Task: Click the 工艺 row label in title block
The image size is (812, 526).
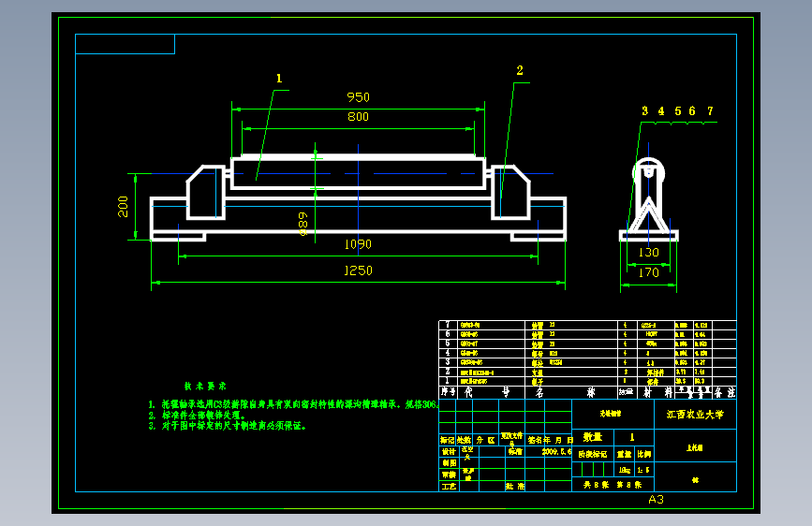Action: pos(449,486)
